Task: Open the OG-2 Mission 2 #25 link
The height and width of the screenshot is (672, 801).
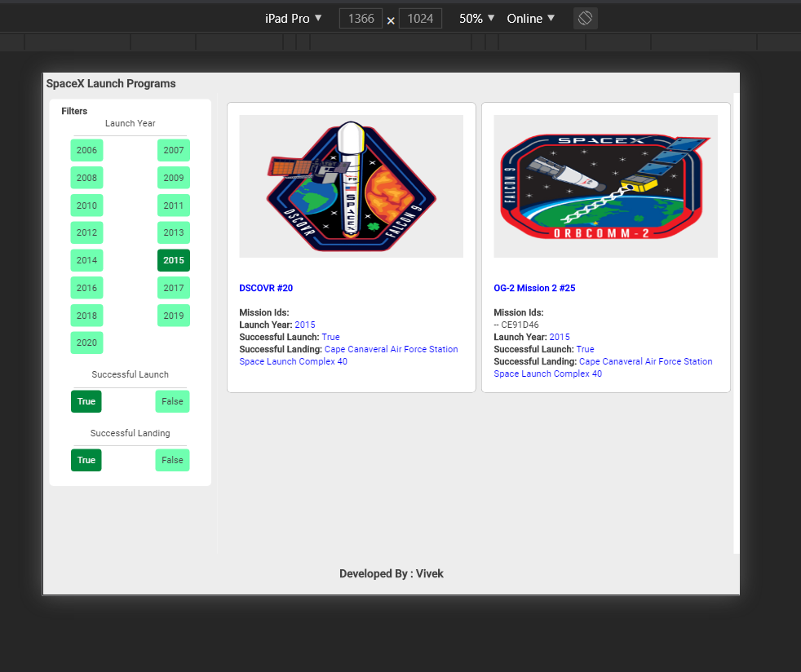Action: point(534,287)
